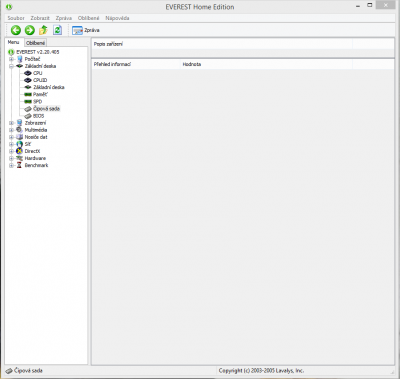400x379 pixels.
Task: Expand the DirectX tree node
Action: (x=11, y=151)
